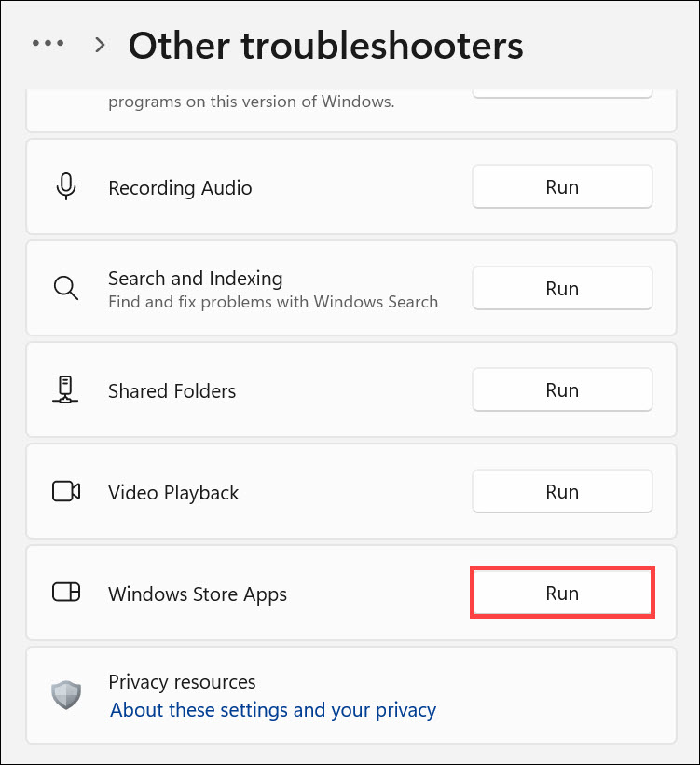The image size is (700, 765).
Task: Click the Windows Store Apps icon
Action: click(x=65, y=593)
